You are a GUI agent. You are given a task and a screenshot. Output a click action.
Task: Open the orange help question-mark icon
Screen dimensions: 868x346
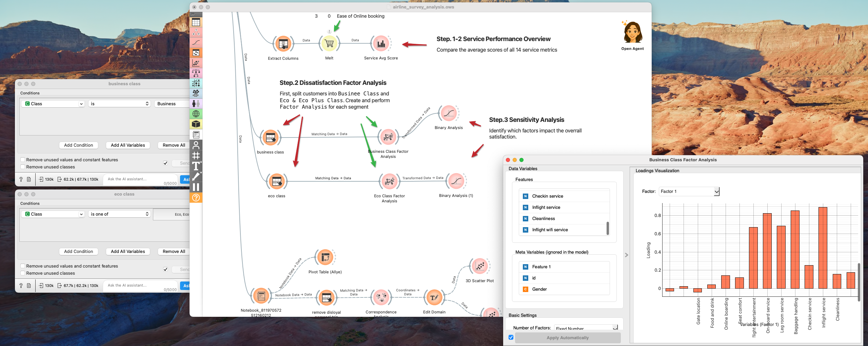coord(196,198)
